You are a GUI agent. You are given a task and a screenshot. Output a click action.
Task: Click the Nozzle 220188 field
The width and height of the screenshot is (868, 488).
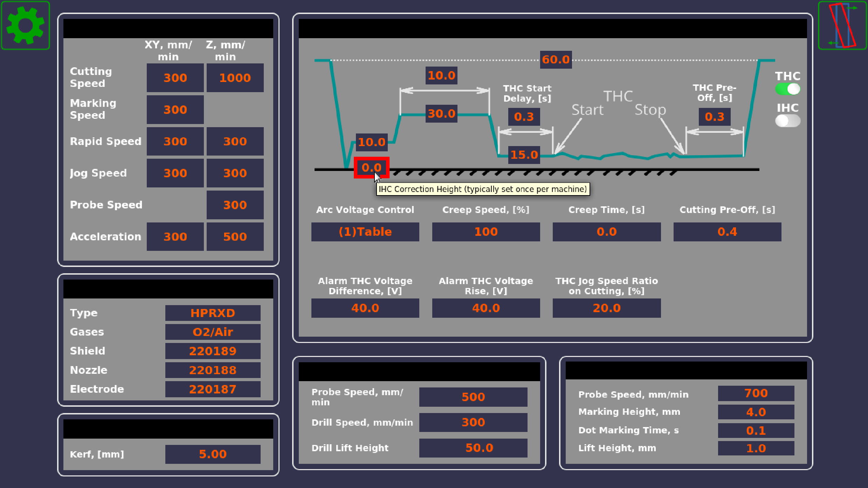click(213, 370)
